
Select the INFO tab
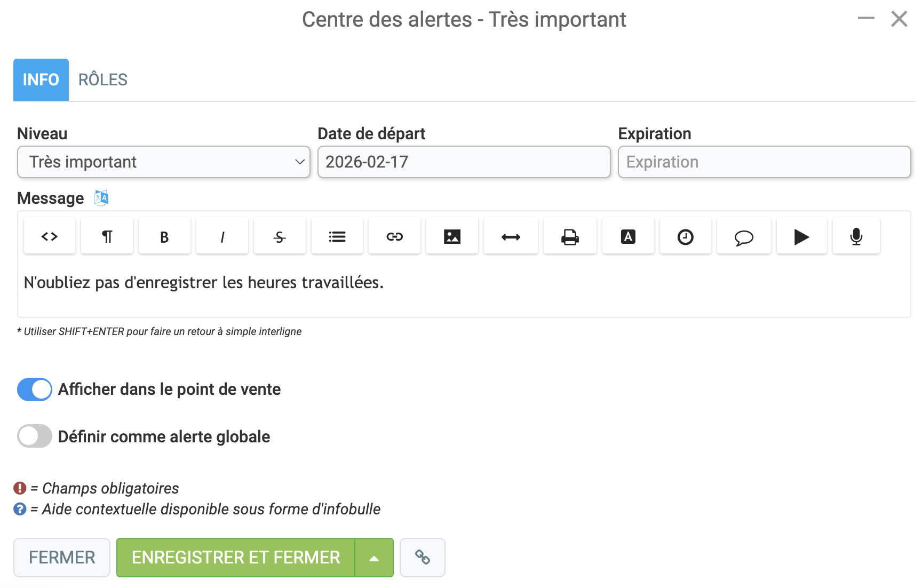tap(41, 80)
